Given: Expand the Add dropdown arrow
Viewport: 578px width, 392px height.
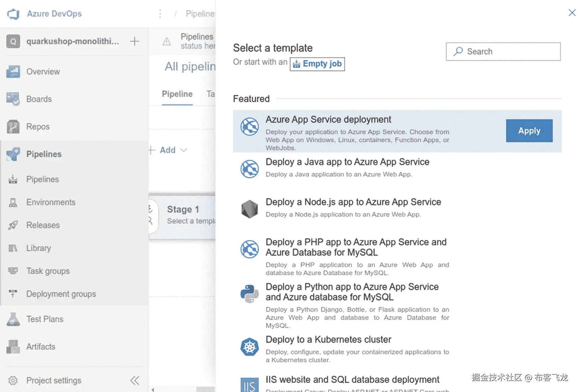Looking at the screenshot, I should (x=184, y=150).
